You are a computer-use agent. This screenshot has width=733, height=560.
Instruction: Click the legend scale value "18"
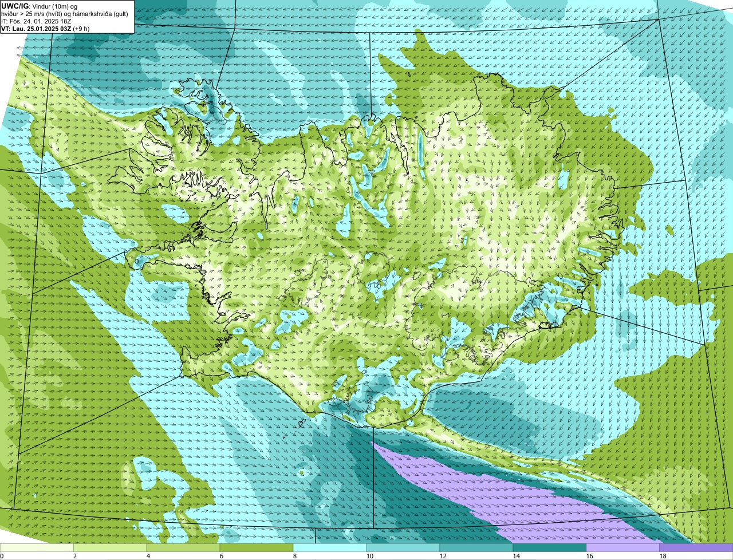pyautogui.click(x=663, y=556)
